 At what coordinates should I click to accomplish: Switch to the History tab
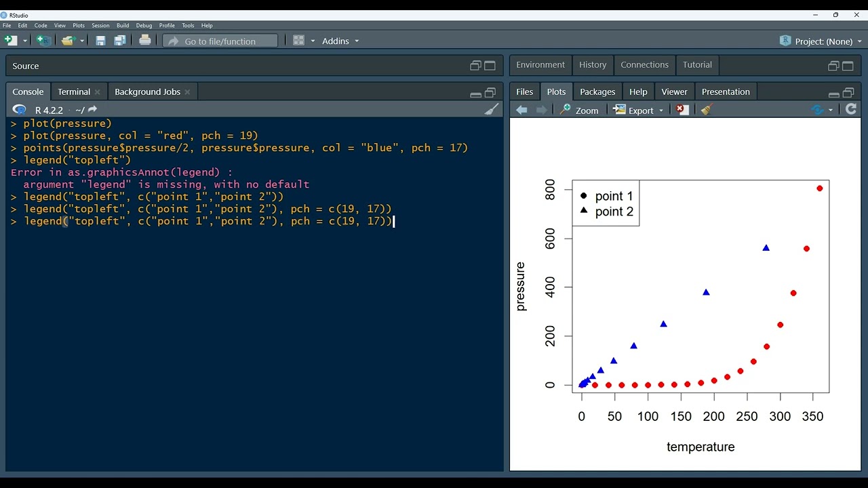coord(593,65)
